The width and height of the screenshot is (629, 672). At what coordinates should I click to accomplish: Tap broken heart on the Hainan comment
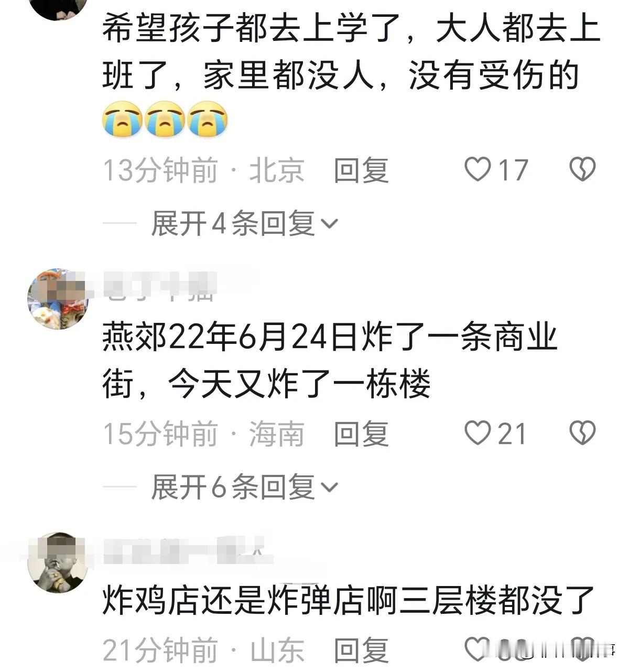coord(582,433)
